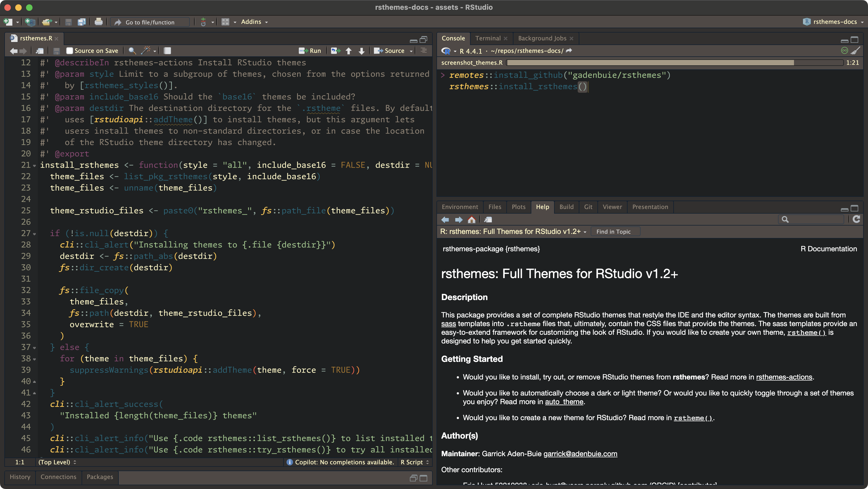Collapse the fold at line 27
The width and height of the screenshot is (868, 489).
(x=34, y=234)
